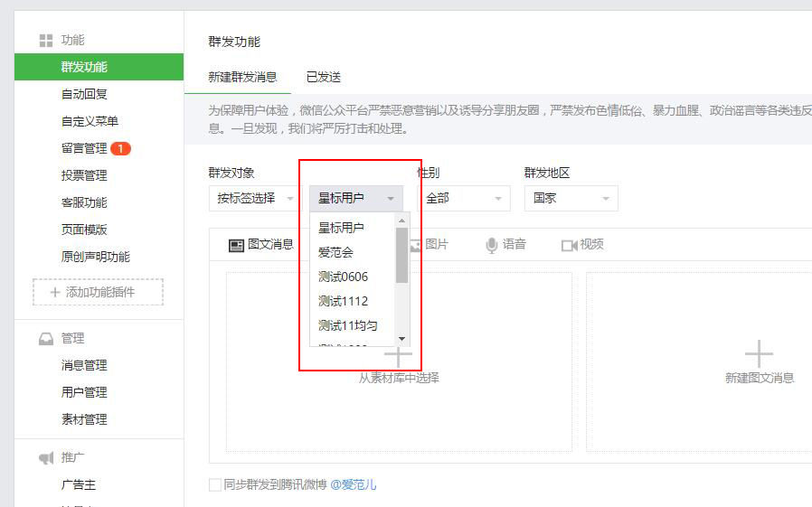Open the 按标签选择 dropdown
Screen dimensions: 812x507
pyautogui.click(x=255, y=198)
